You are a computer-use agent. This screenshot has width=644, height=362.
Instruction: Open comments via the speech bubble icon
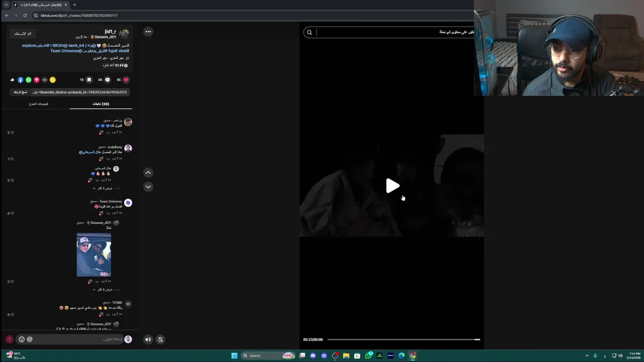(x=107, y=80)
